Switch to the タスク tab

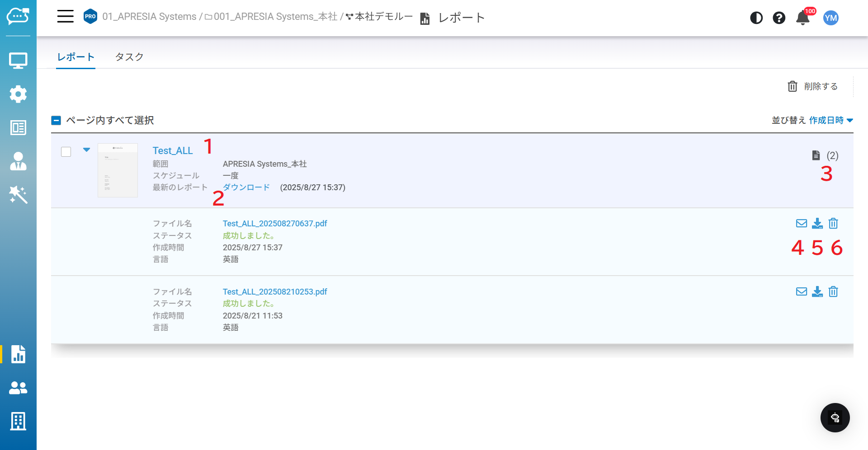point(129,57)
